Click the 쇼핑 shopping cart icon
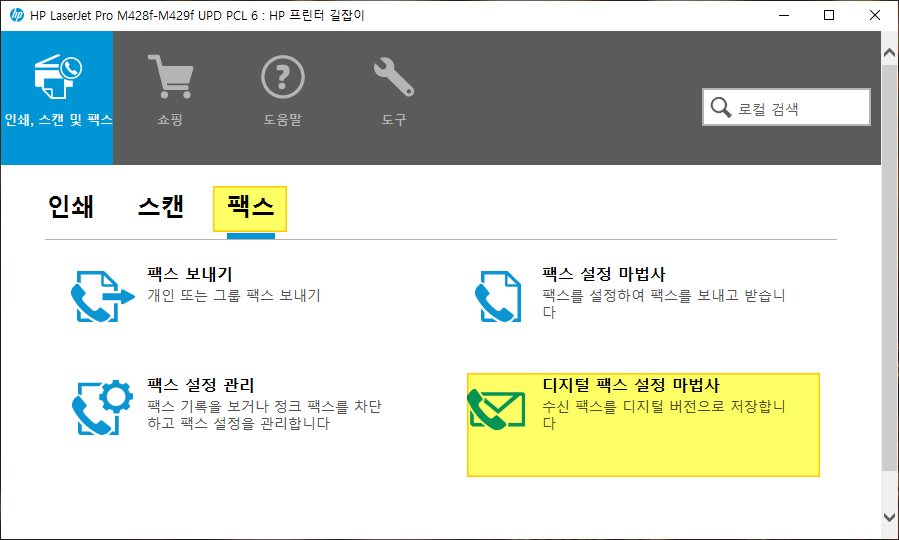This screenshot has width=899, height=540. 170,76
